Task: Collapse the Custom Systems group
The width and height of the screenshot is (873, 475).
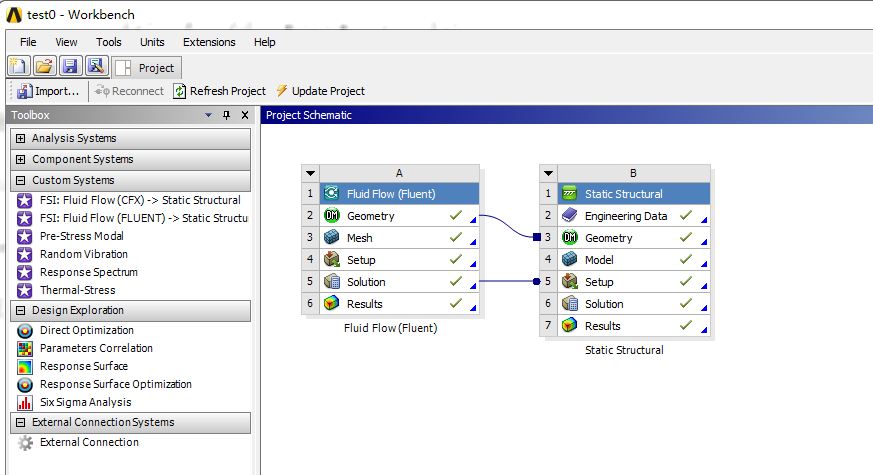Action: coord(21,180)
